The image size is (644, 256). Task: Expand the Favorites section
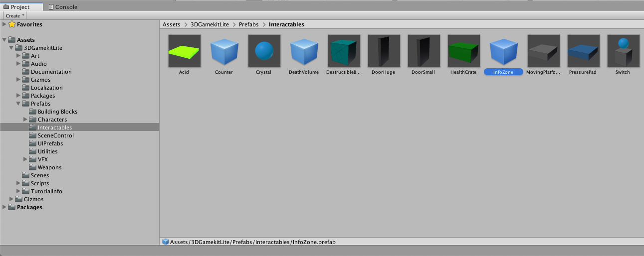tap(4, 24)
